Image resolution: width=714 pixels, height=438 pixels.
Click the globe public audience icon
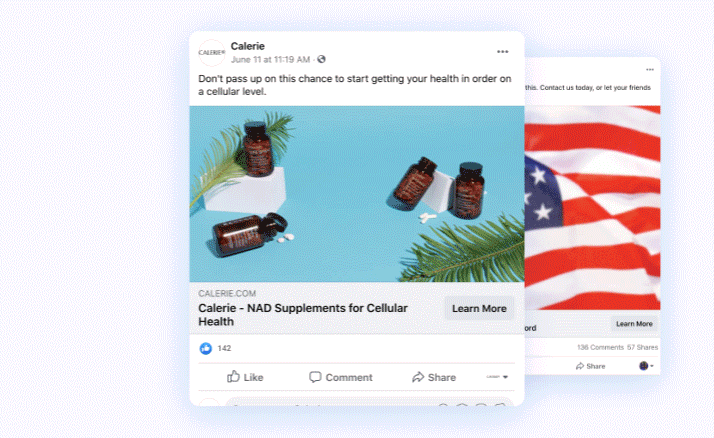coord(321,59)
